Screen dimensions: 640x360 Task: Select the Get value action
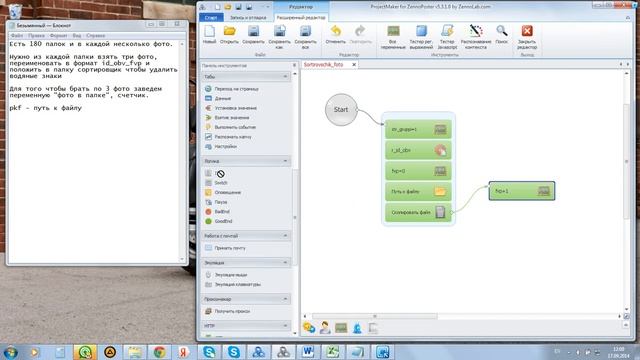[x=227, y=118]
